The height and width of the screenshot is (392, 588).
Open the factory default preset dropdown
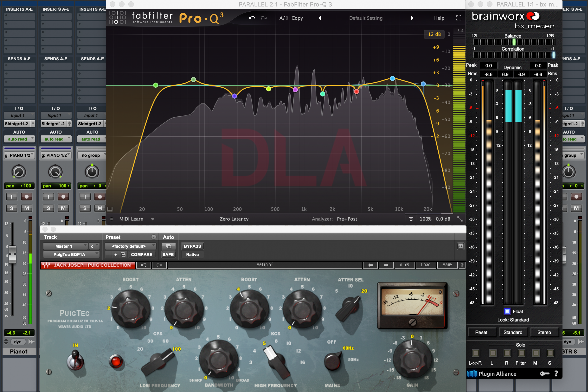(131, 246)
